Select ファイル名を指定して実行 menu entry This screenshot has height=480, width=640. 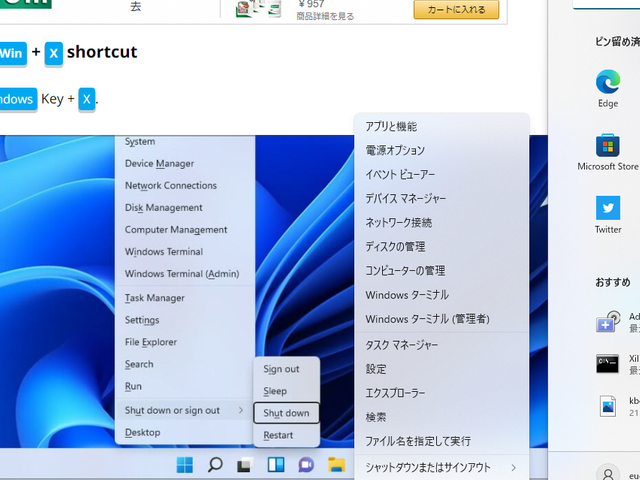(442, 441)
